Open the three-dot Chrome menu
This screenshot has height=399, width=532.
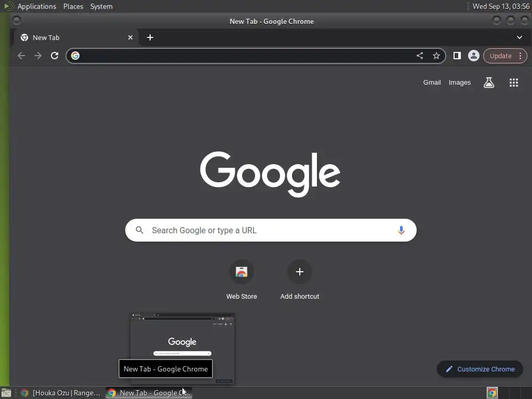tap(520, 56)
